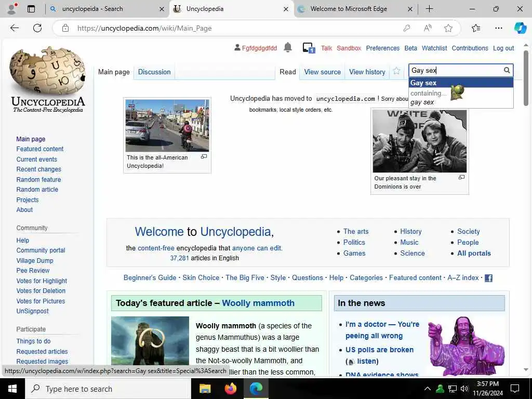Click the Windows taskbar search box

pos(108,389)
